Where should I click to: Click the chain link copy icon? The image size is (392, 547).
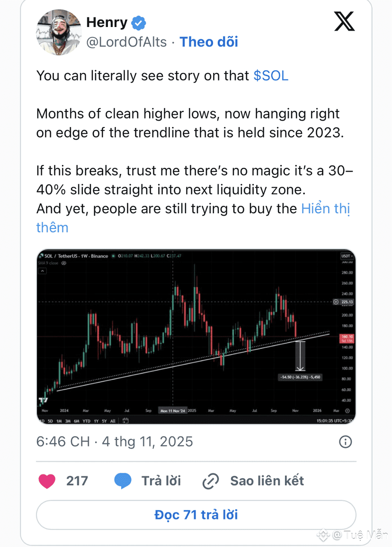coord(210,481)
